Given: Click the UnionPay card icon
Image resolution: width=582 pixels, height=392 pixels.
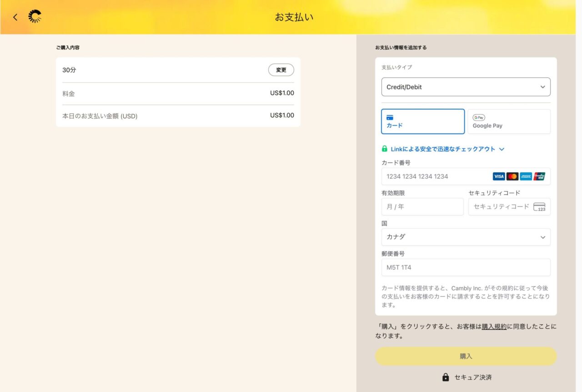Looking at the screenshot, I should point(540,176).
